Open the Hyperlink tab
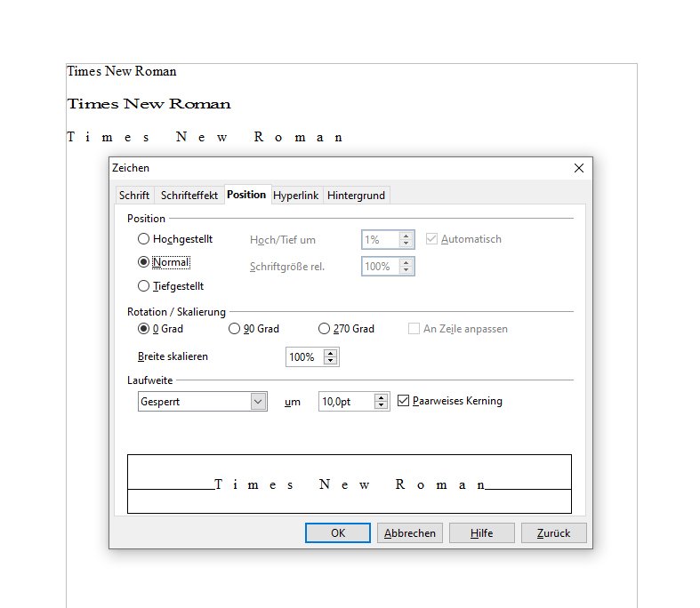Image resolution: width=700 pixels, height=608 pixels. (x=295, y=196)
